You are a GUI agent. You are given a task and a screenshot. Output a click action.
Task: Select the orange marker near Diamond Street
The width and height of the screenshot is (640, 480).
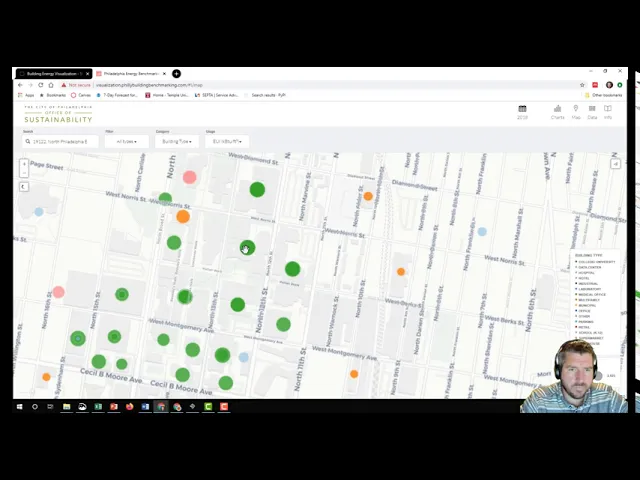368,196
